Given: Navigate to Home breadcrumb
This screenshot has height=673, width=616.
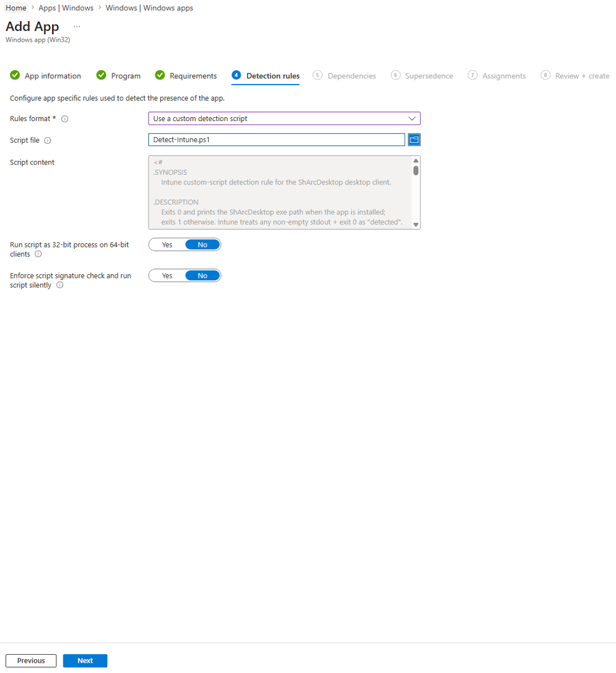Looking at the screenshot, I should click(16, 8).
